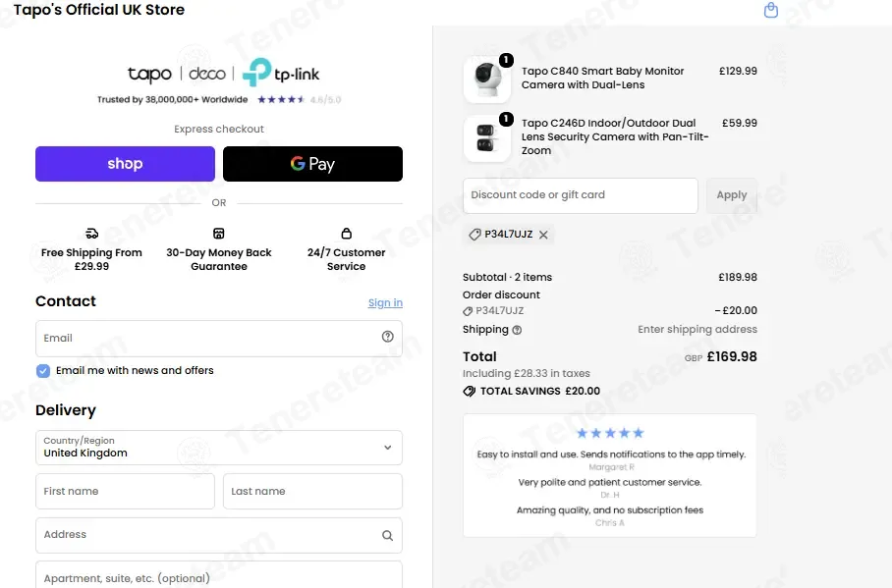Focus the Apartment, suite optional field
The width and height of the screenshot is (892, 588).
tap(219, 575)
